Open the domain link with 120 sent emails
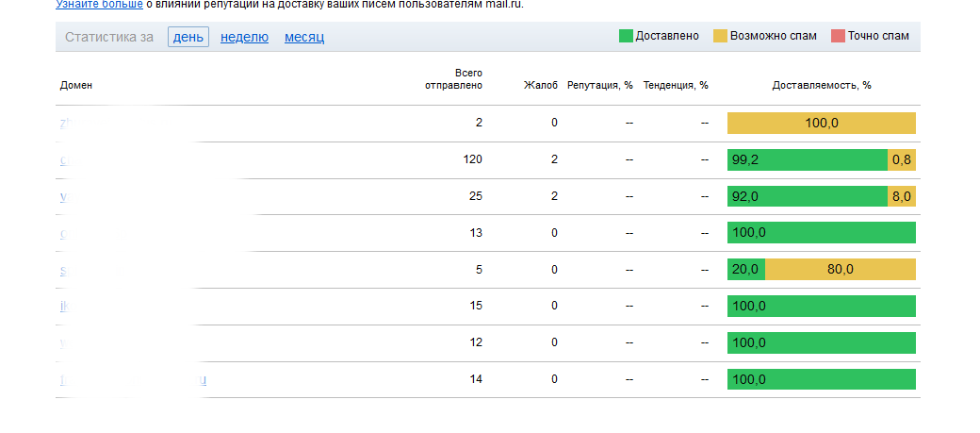 coord(64,159)
